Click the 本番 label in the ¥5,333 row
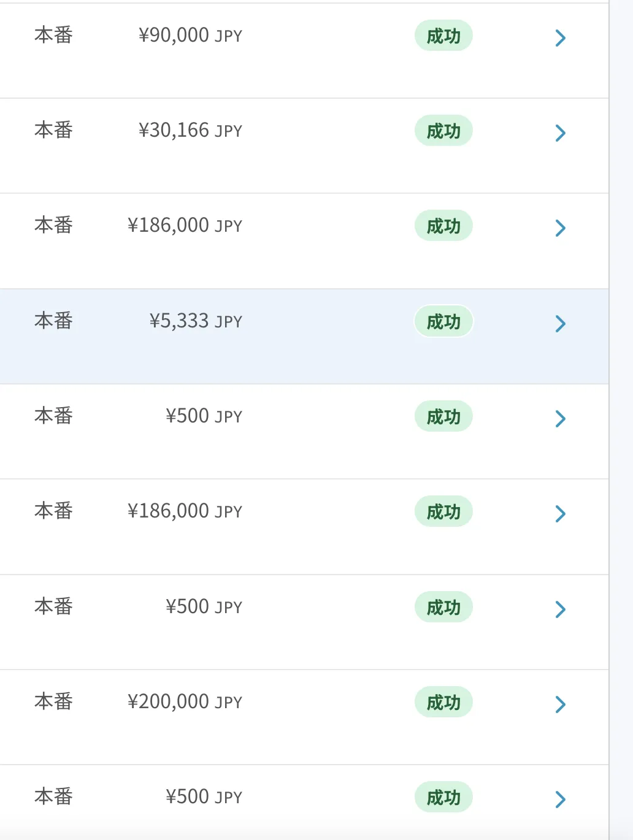The width and height of the screenshot is (633, 840). click(x=54, y=321)
